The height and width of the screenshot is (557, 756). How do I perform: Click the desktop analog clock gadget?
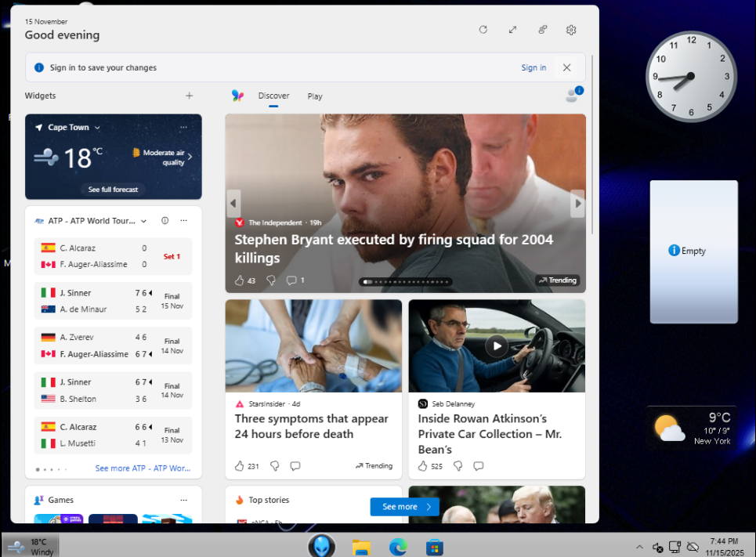point(690,76)
